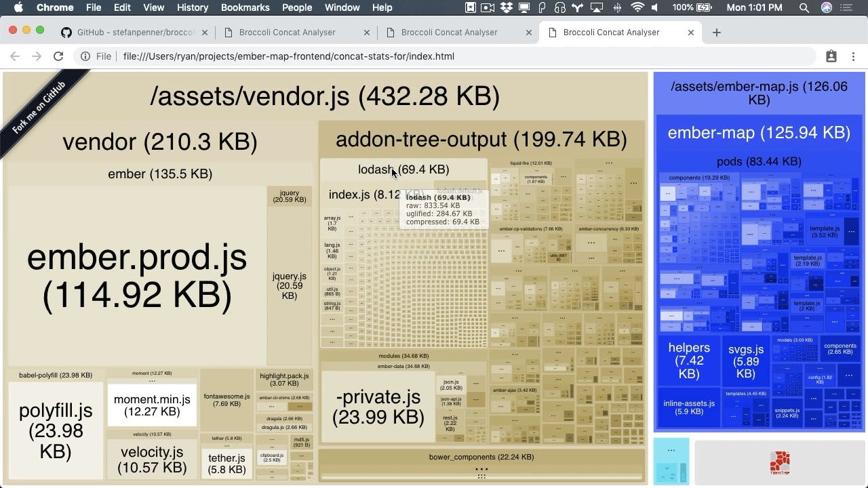
Task: Select the array.js cell in lodash
Action: pos(332,224)
